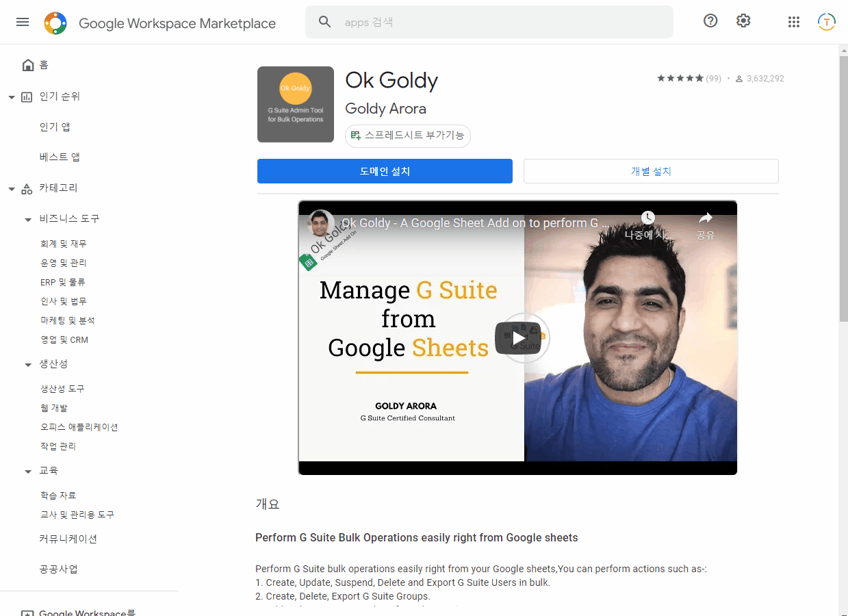Click the 3,632,292 users count

(x=765, y=79)
